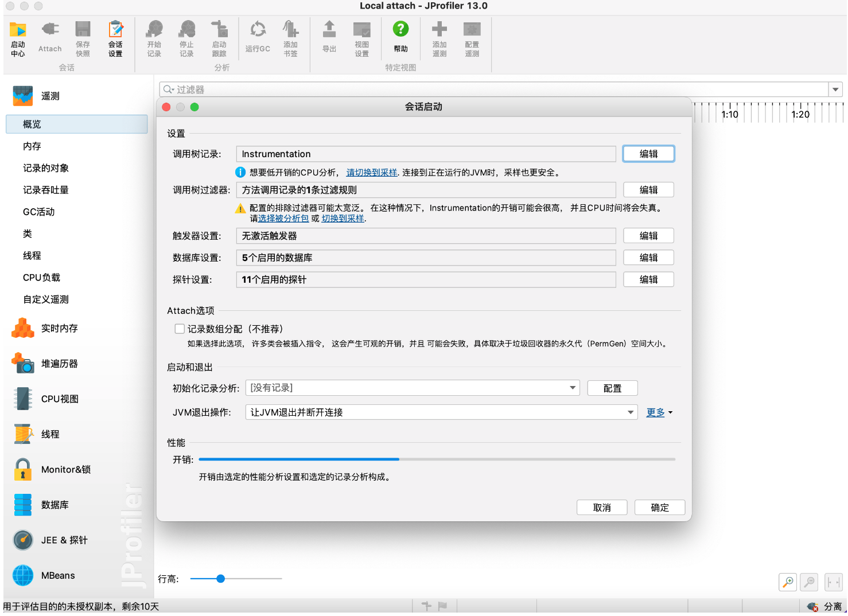Click the 1:10 timeline marker
The image size is (848, 616).
(x=730, y=115)
